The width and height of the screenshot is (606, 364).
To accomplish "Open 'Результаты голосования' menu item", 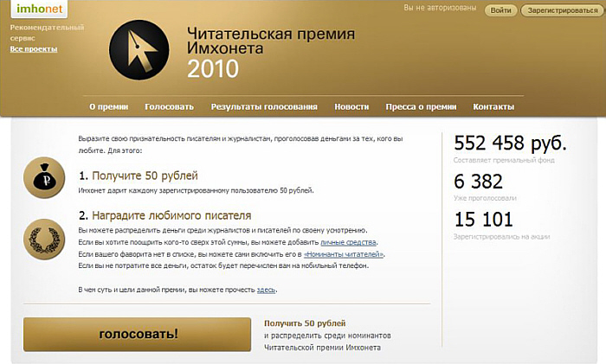I will tap(264, 107).
